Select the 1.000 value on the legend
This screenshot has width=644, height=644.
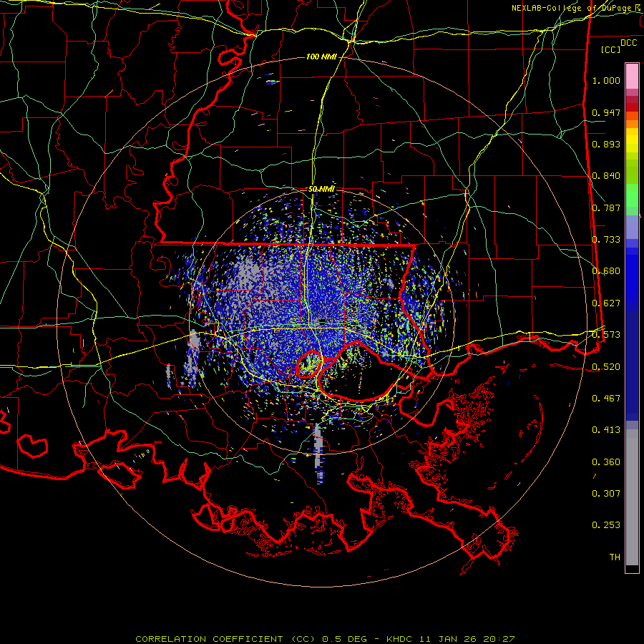pos(606,80)
